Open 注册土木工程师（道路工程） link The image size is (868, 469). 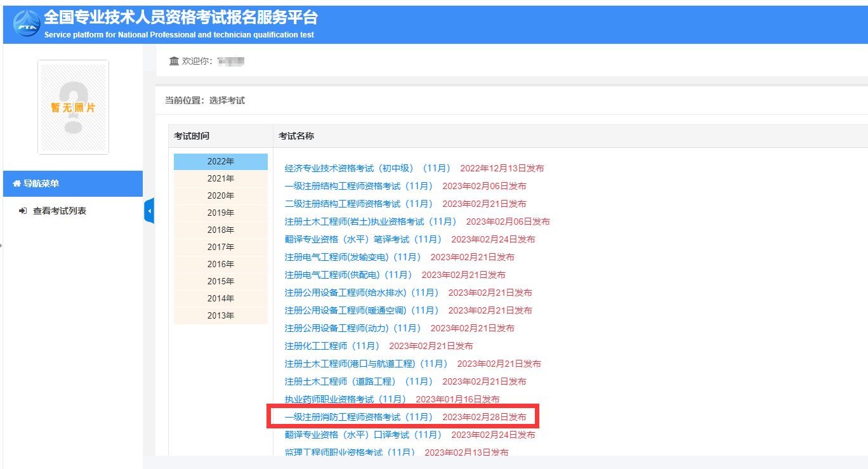[x=358, y=381]
